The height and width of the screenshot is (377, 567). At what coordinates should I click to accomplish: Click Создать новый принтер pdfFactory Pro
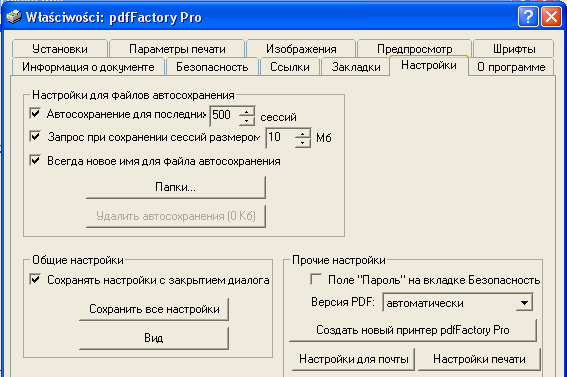point(413,330)
